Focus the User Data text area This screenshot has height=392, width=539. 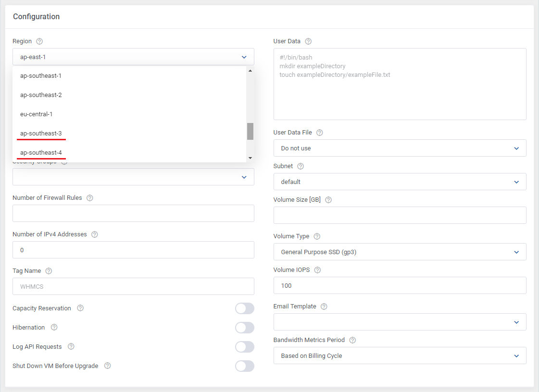[x=400, y=84]
